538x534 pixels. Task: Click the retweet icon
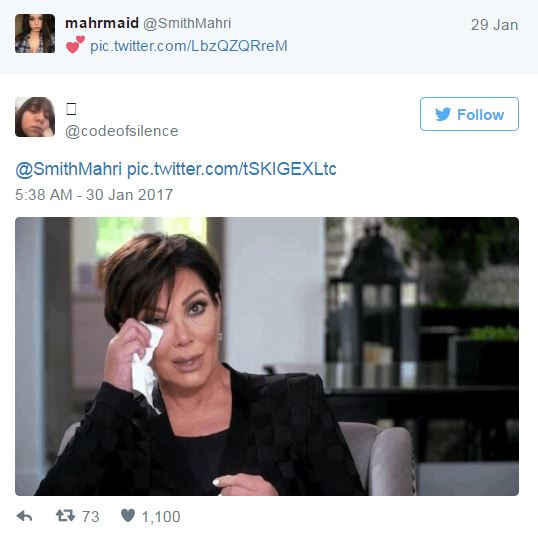tap(65, 515)
